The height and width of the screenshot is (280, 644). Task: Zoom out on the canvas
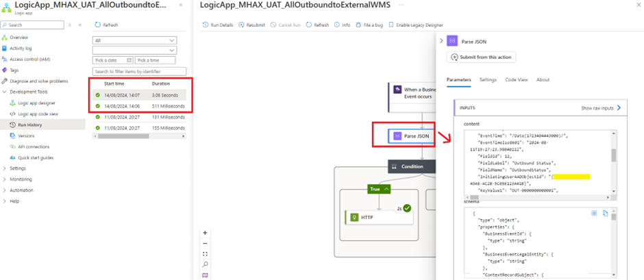205,243
